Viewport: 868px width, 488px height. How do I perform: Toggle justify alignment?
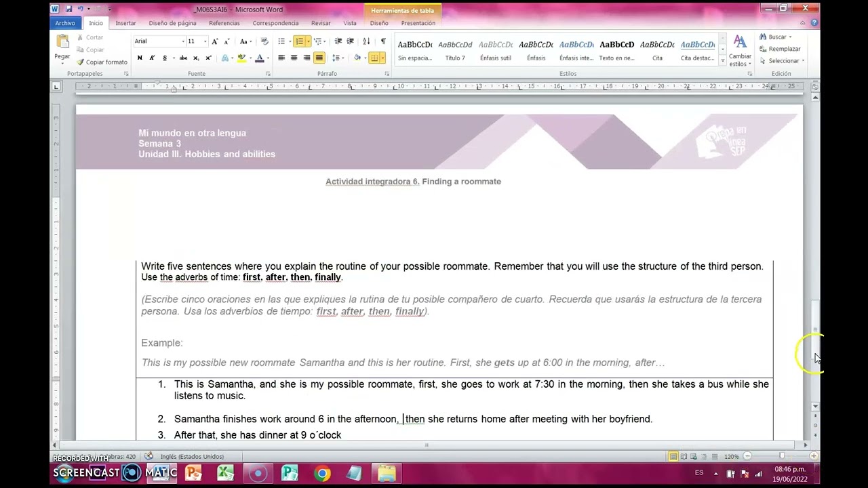point(319,58)
